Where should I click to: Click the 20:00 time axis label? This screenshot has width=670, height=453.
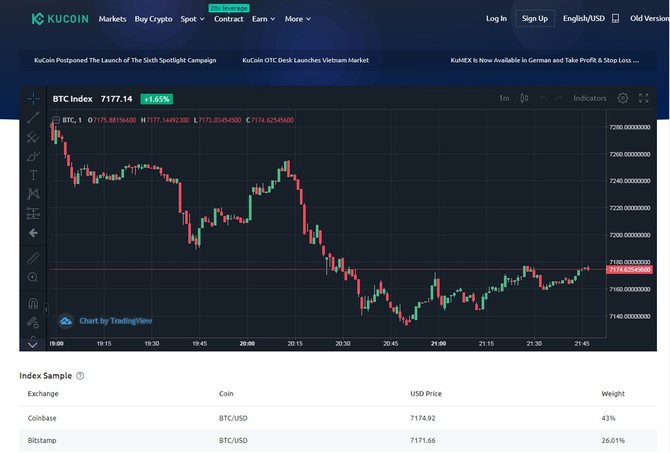[x=247, y=344]
